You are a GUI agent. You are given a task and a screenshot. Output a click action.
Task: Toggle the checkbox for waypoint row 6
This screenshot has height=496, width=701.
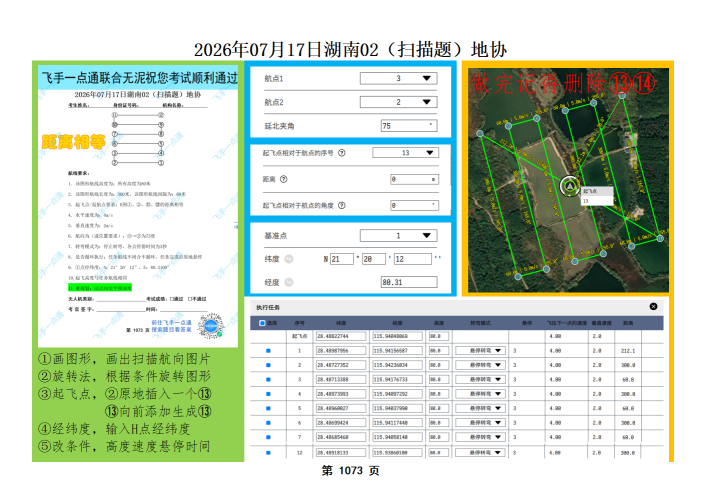(x=268, y=423)
